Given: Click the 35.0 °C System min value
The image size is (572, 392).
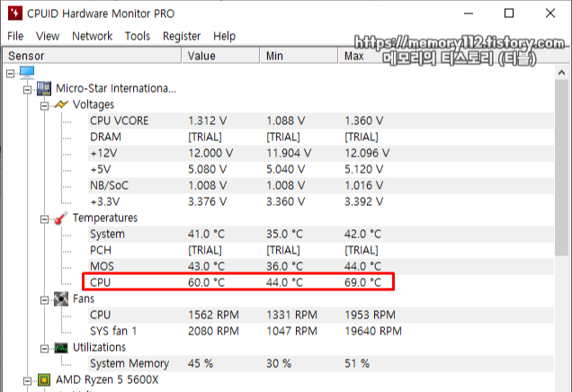Looking at the screenshot, I should [284, 234].
